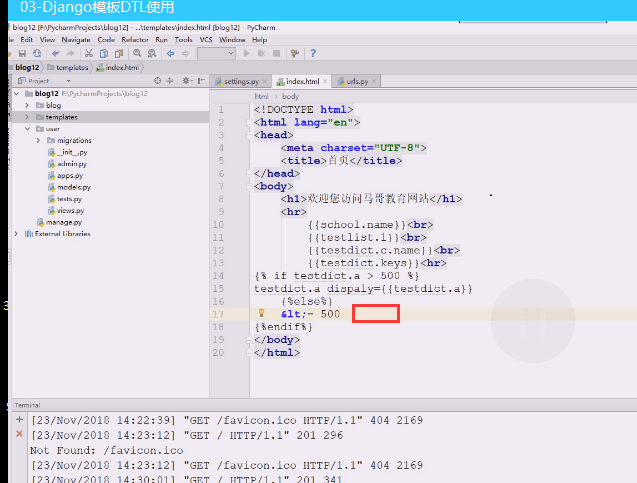Click the Redo arrow icon
637x483 pixels.
coord(70,54)
